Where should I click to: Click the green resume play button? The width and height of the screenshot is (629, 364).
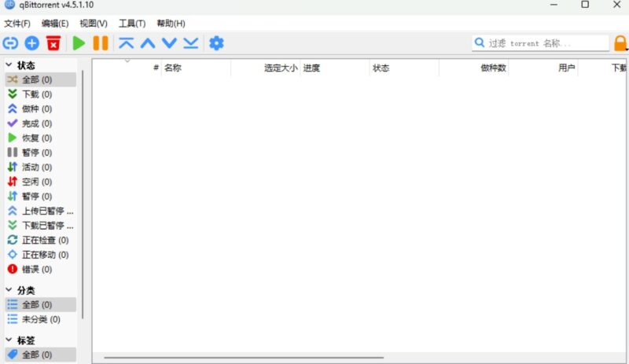coord(79,43)
